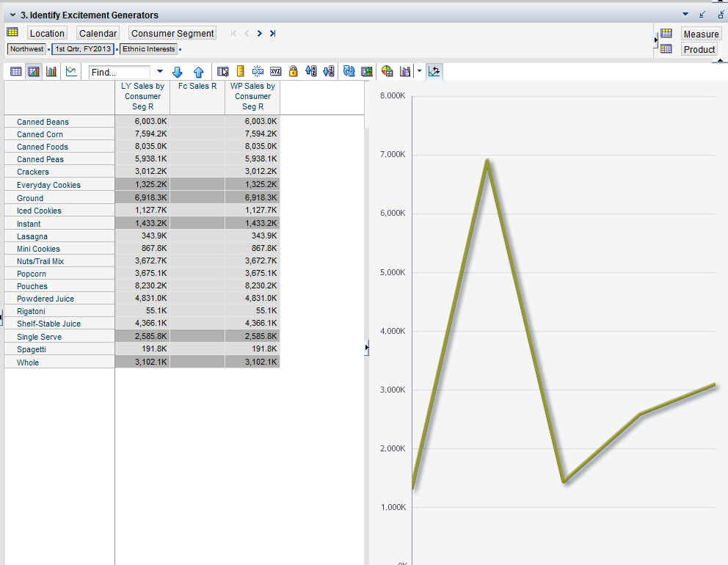This screenshot has height=565, width=728.
Task: Sort ascending with A-Z icon
Action: pyautogui.click(x=310, y=71)
